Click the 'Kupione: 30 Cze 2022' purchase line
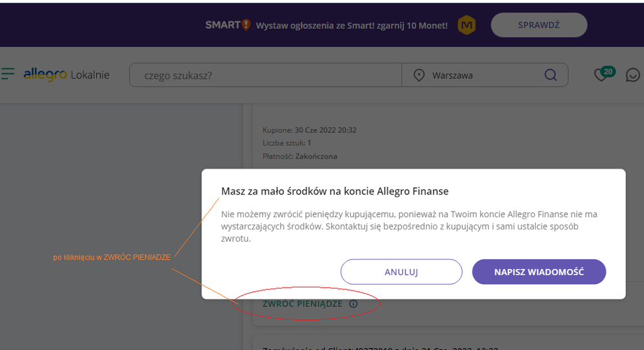 pyautogui.click(x=309, y=130)
